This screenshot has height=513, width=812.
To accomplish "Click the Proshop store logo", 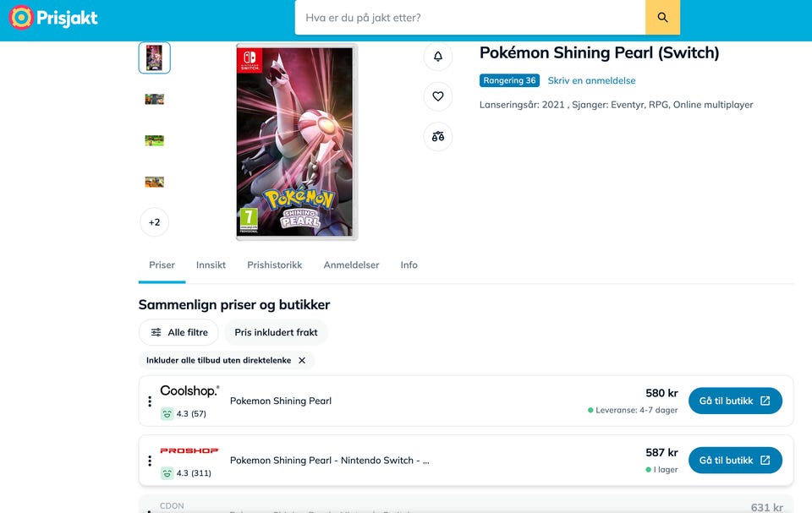I will (x=189, y=450).
